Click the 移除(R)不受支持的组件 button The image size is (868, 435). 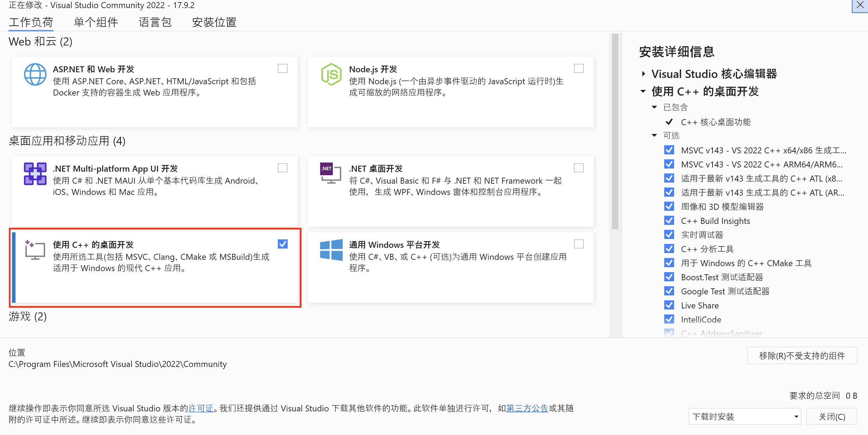[802, 356]
